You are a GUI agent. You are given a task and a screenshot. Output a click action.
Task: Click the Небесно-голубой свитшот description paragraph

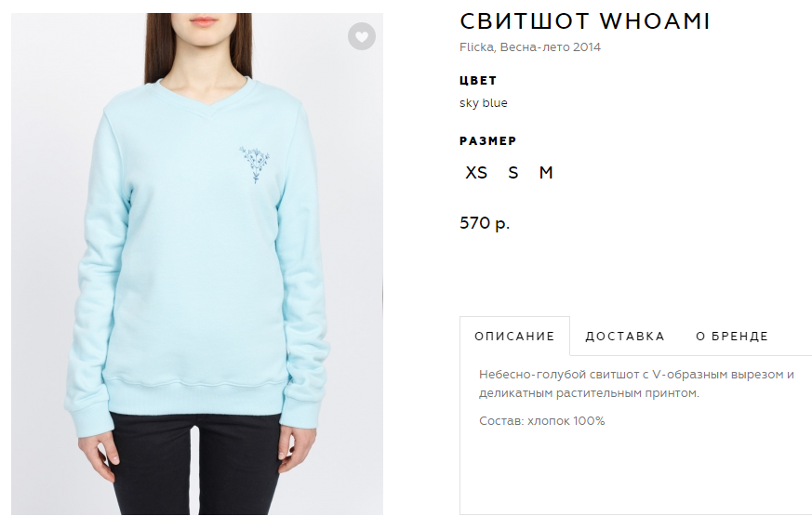tap(636, 383)
